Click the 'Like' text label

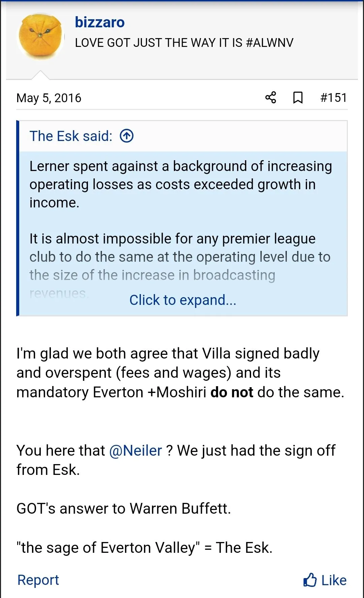[x=334, y=580]
